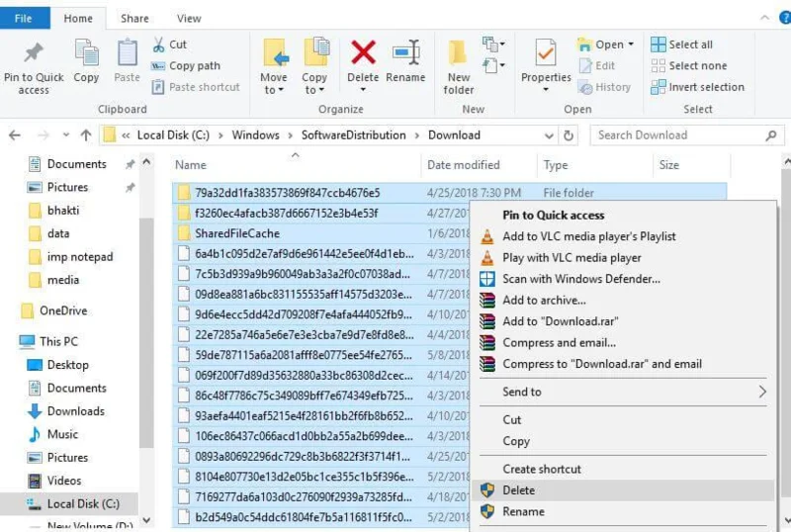
Task: Click the New folder icon
Action: pyautogui.click(x=458, y=52)
